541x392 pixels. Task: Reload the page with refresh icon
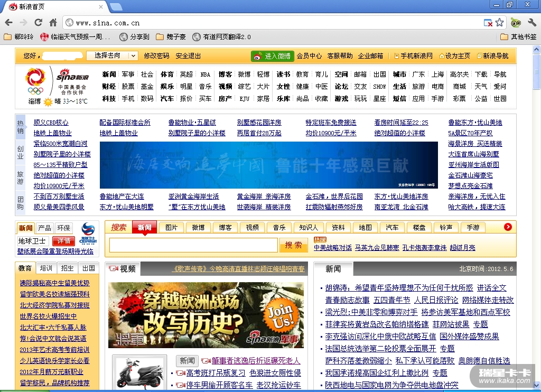[38, 23]
